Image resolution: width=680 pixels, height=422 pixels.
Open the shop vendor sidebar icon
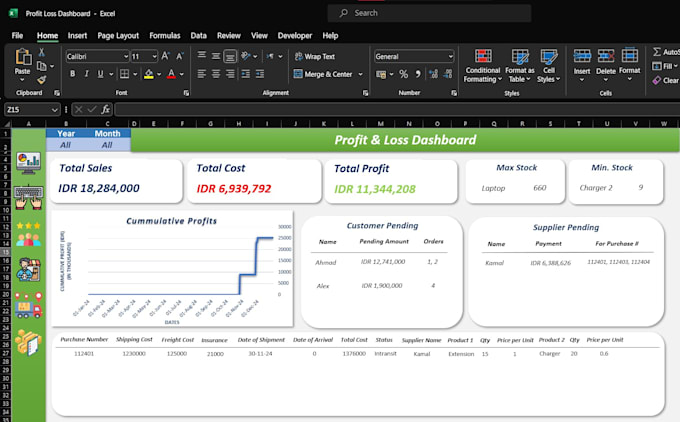(29, 269)
